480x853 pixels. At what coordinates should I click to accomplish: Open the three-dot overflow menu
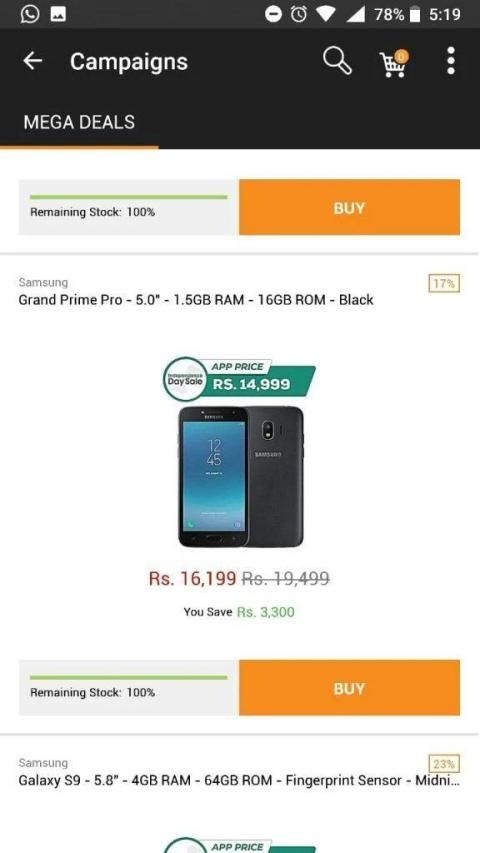[451, 60]
